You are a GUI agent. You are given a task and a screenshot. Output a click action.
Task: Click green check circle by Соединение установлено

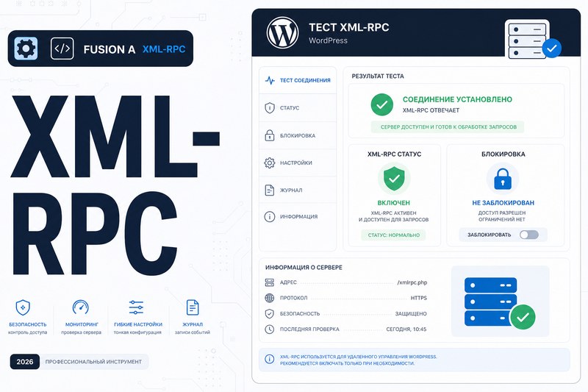[x=381, y=104]
